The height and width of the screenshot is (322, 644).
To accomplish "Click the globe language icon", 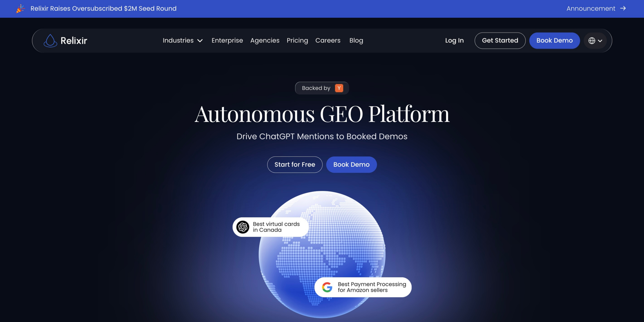I will click(x=591, y=41).
